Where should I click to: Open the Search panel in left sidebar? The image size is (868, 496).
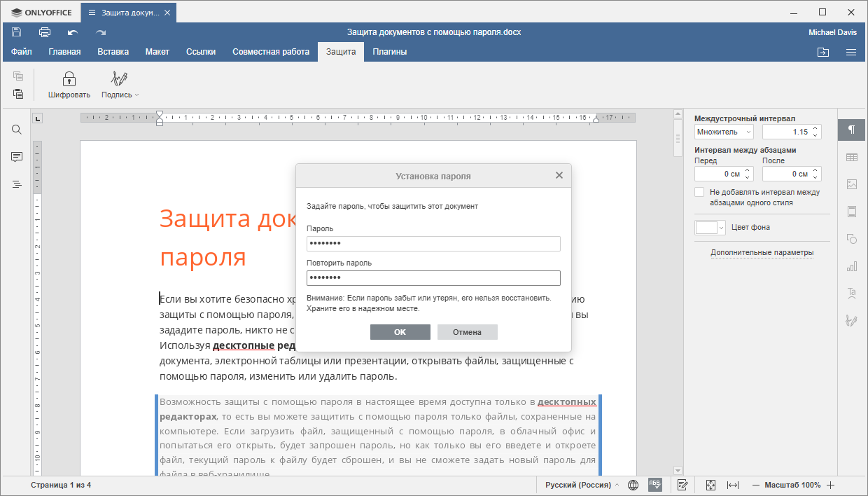click(x=17, y=130)
